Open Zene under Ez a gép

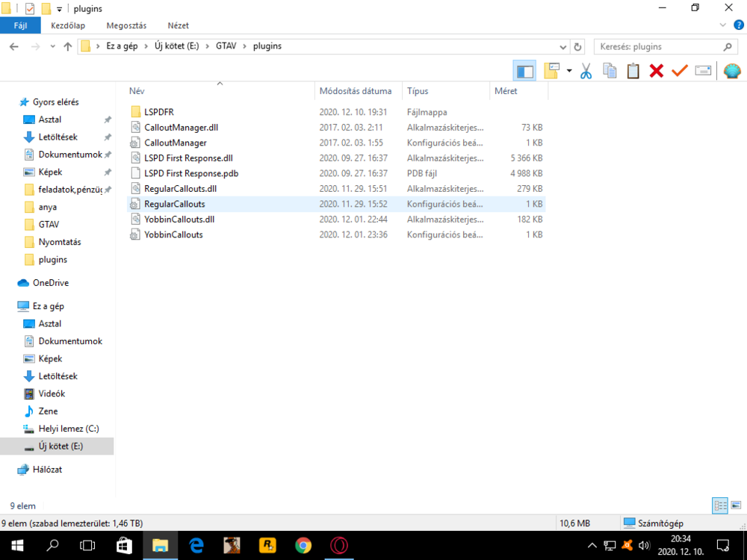[48, 411]
